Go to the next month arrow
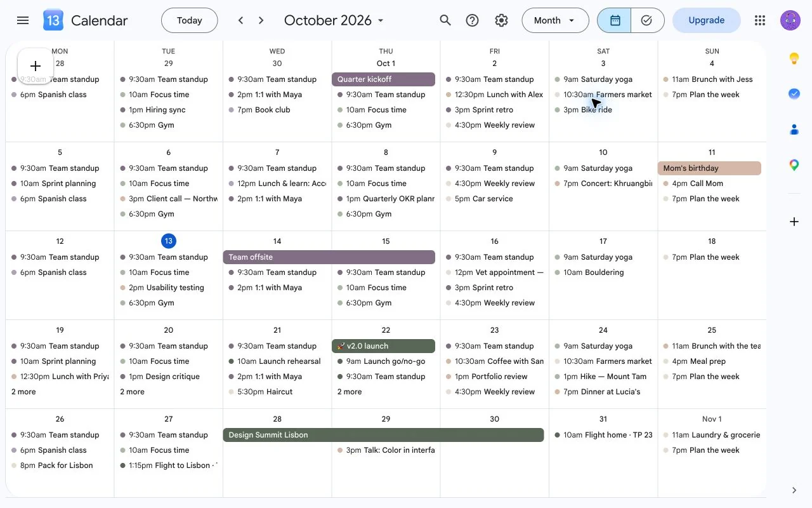Viewport: 812px width, 508px height. pos(261,20)
